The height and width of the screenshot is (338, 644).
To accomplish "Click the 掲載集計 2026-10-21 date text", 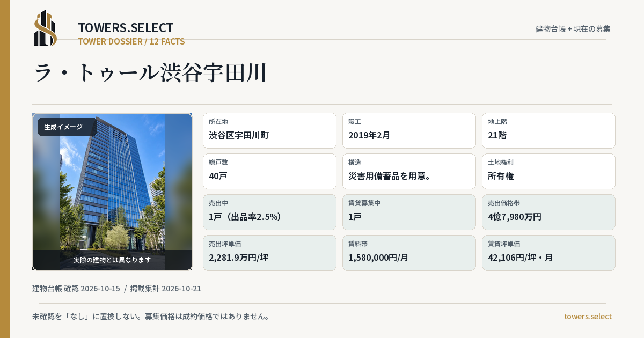I will coord(166,289).
